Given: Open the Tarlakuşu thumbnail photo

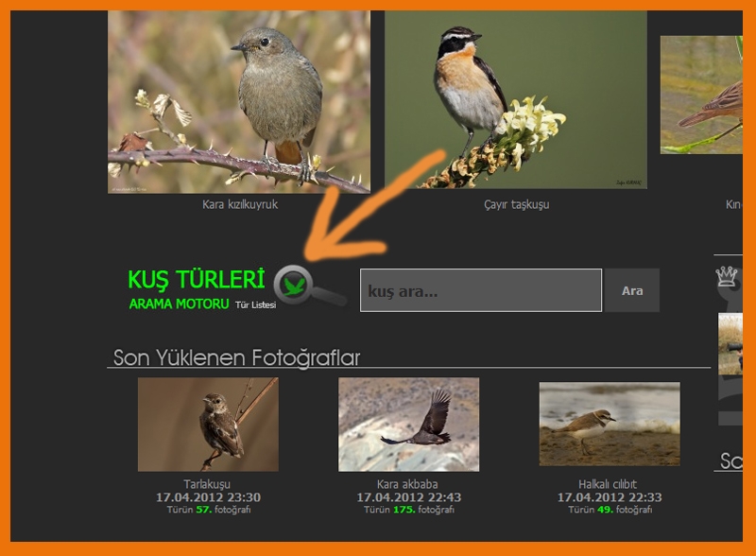Looking at the screenshot, I should (x=208, y=425).
